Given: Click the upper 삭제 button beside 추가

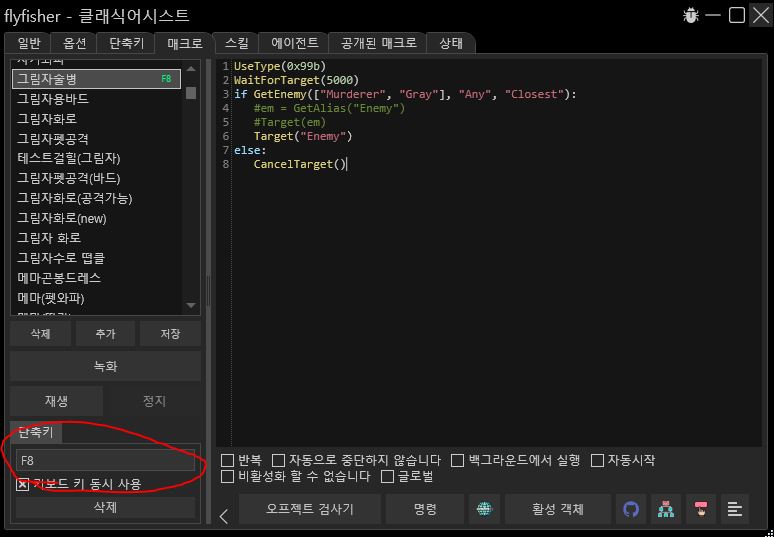Looking at the screenshot, I should pos(40,334).
